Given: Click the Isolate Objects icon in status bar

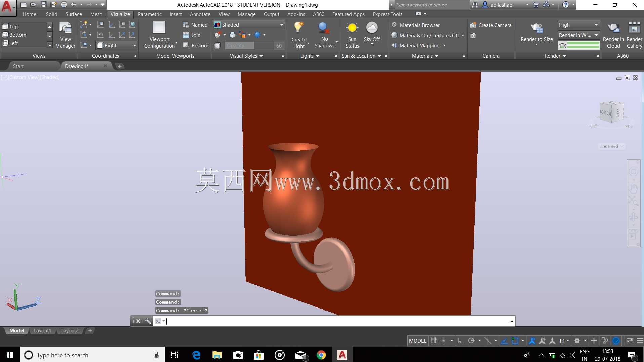Looking at the screenshot, I should (x=605, y=341).
